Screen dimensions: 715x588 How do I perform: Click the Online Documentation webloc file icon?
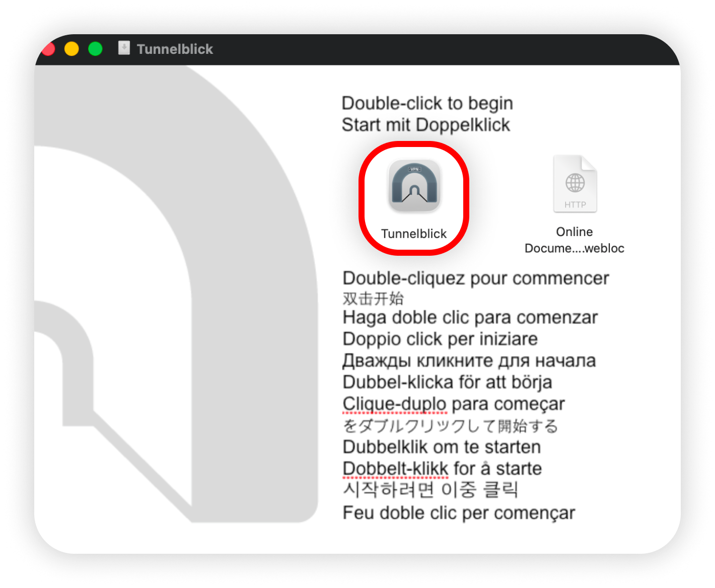(575, 184)
